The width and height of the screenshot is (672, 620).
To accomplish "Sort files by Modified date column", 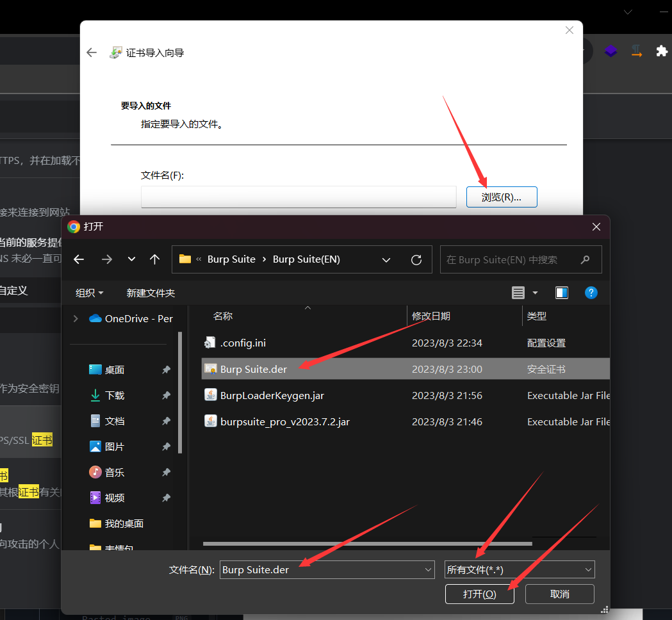I will 431,316.
